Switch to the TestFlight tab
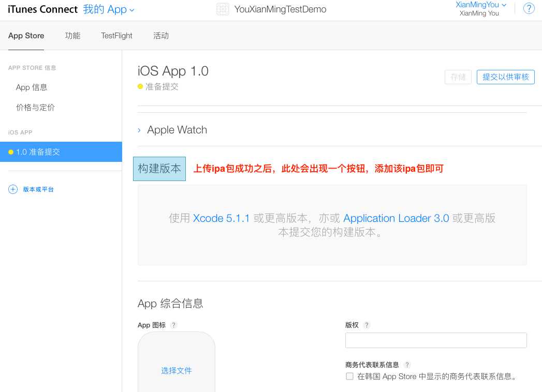Viewport: 542px width, 392px height. [116, 36]
